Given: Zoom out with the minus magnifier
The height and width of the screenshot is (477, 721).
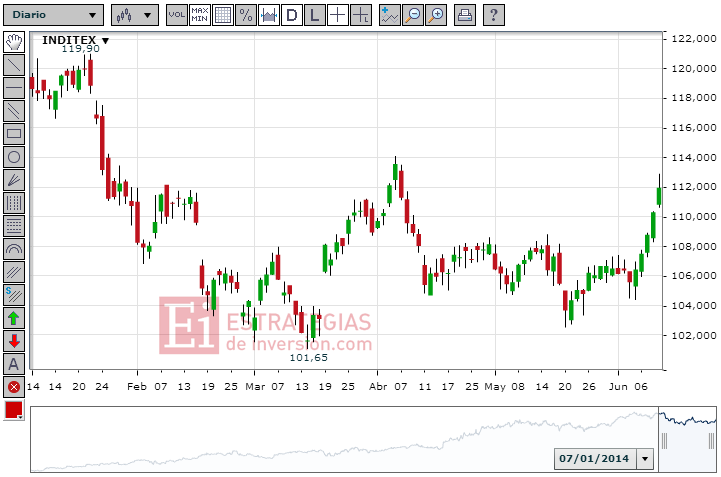Looking at the screenshot, I should click(413, 15).
